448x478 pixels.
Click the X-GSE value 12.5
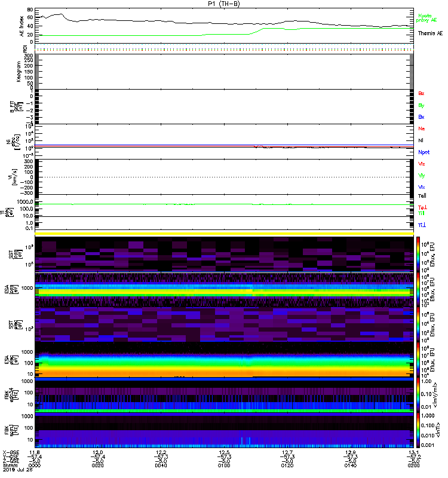click(224, 452)
